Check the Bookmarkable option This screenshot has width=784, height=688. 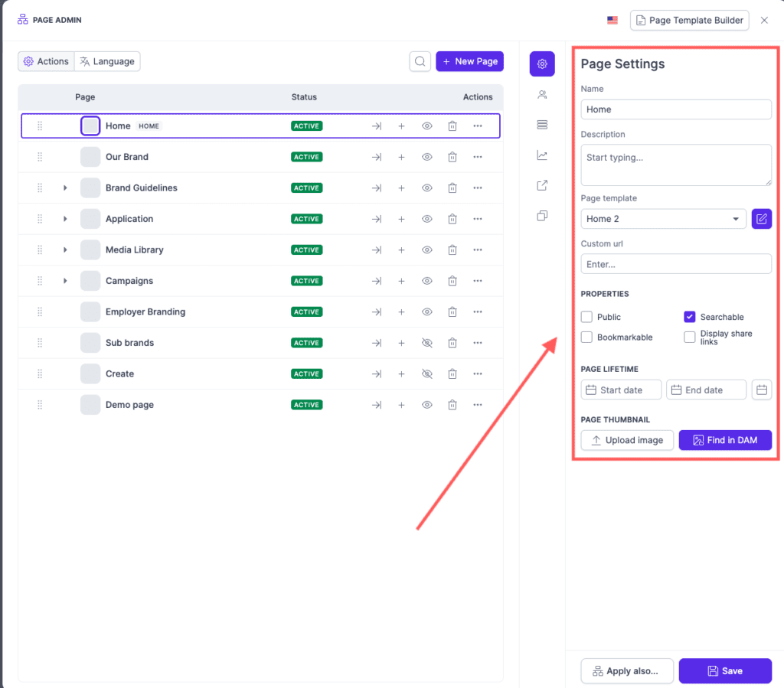586,337
